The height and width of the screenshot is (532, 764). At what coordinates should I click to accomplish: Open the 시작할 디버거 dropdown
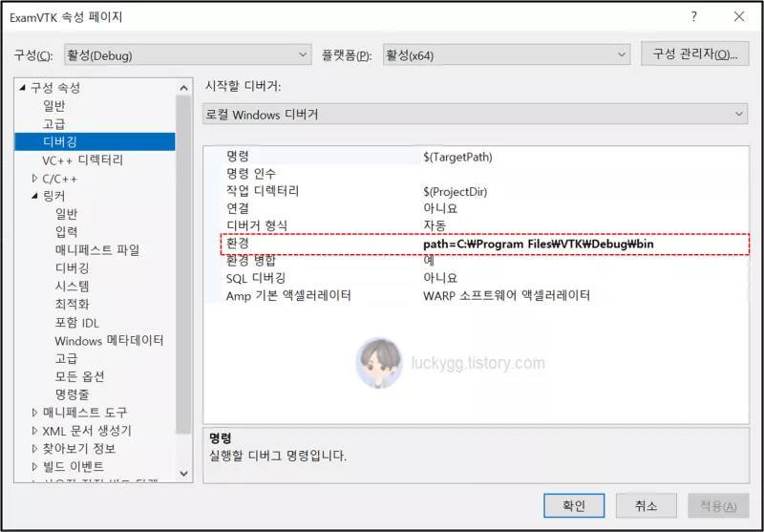pos(475,115)
